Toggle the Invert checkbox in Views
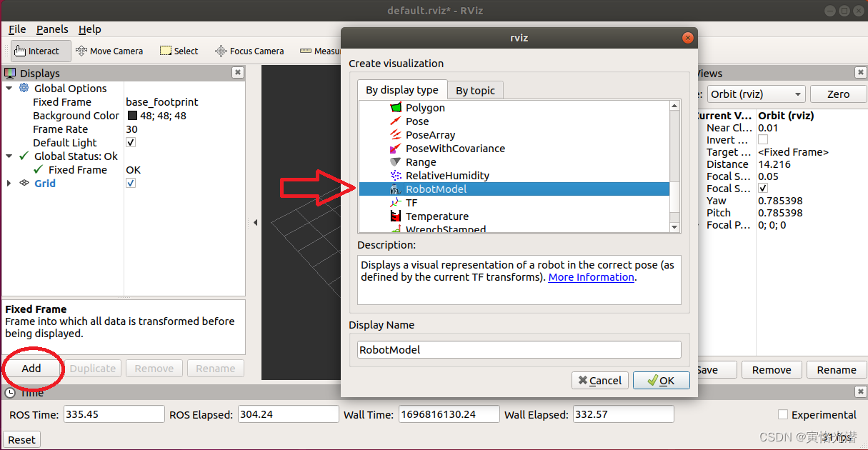 [x=763, y=140]
